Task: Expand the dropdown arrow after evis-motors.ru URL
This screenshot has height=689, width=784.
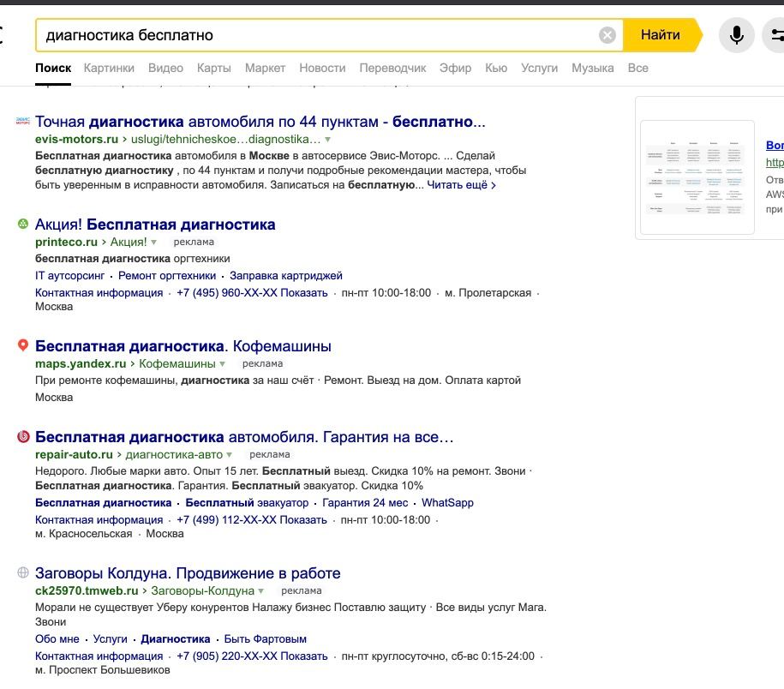Action: tap(328, 140)
